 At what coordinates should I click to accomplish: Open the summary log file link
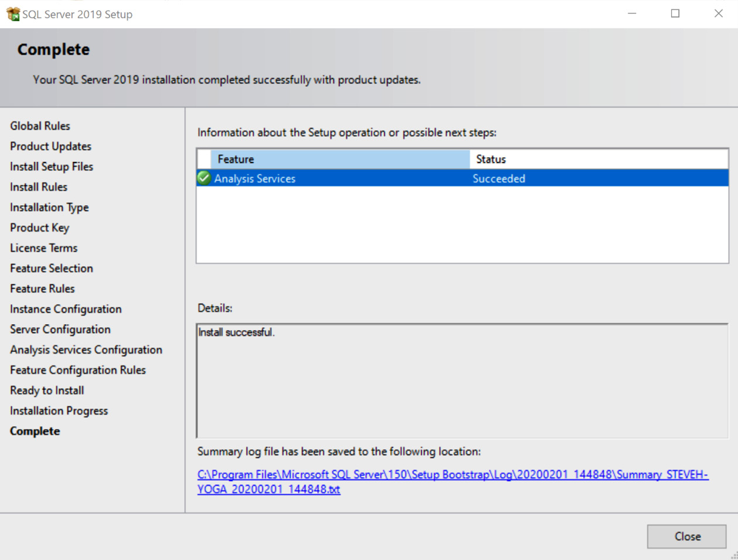tap(453, 481)
